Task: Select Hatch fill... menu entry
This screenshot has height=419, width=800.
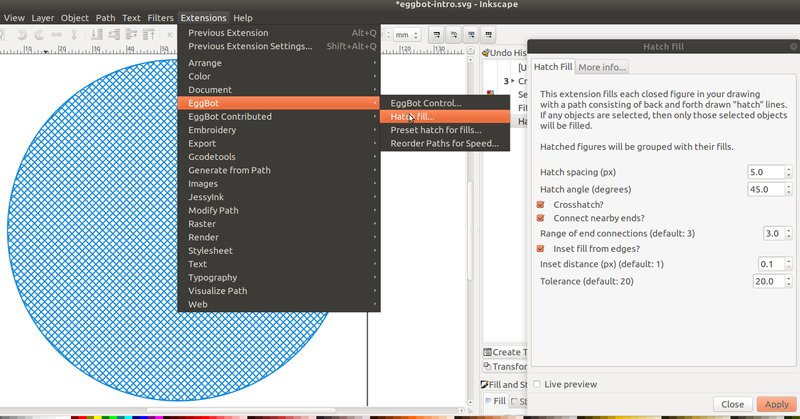Action: 445,116
